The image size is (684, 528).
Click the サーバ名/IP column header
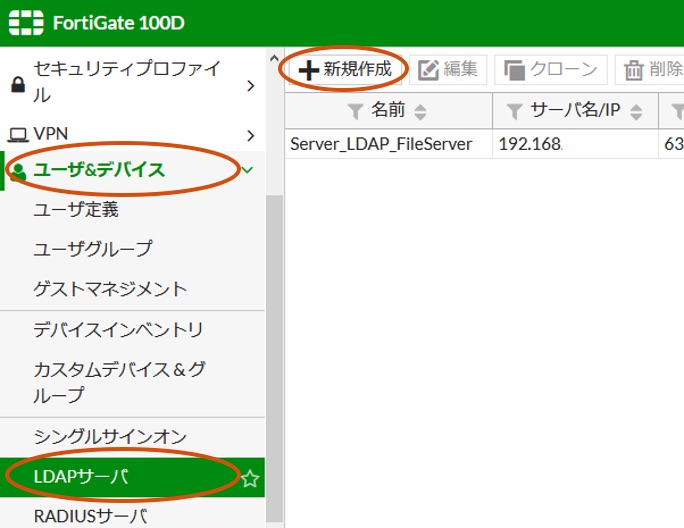point(575,110)
